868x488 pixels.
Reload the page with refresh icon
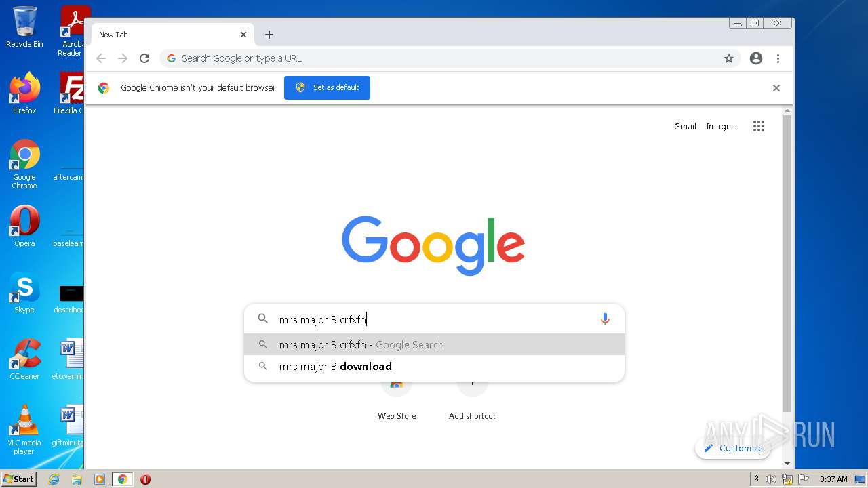[x=144, y=58]
